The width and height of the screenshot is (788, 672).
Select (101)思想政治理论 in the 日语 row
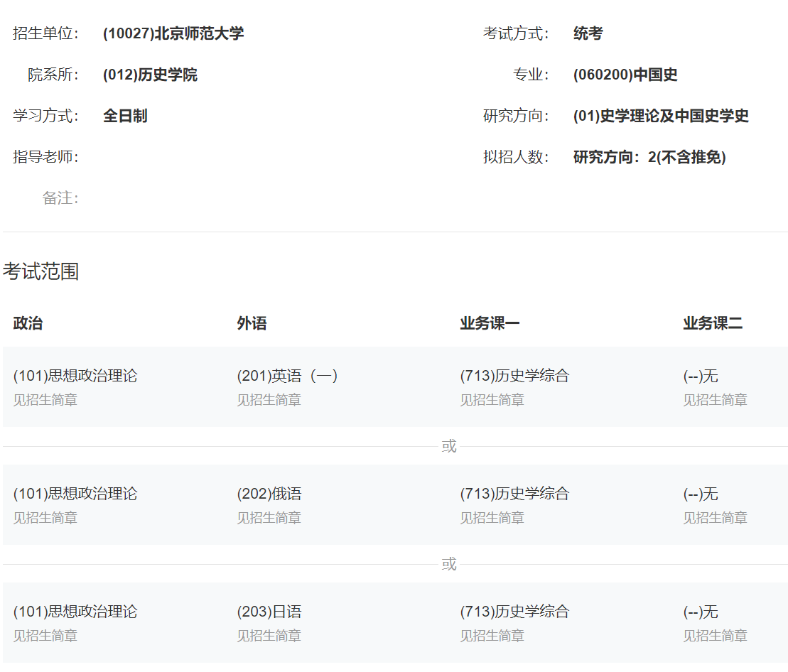(x=75, y=612)
